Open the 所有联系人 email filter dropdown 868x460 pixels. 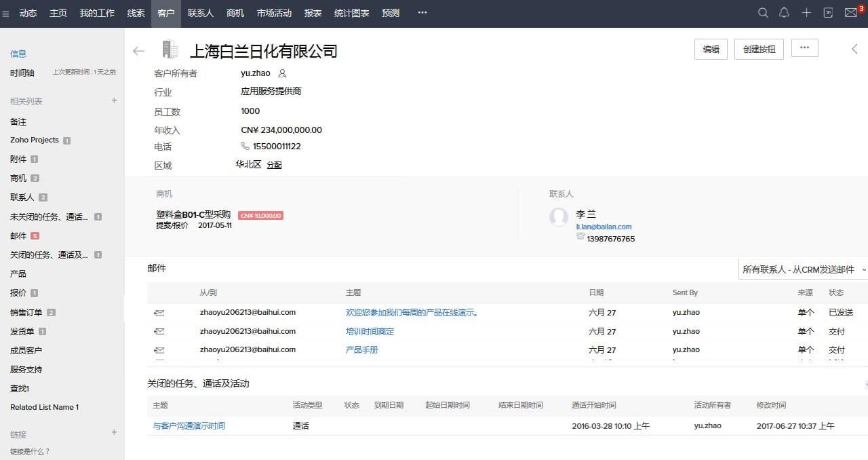[803, 269]
